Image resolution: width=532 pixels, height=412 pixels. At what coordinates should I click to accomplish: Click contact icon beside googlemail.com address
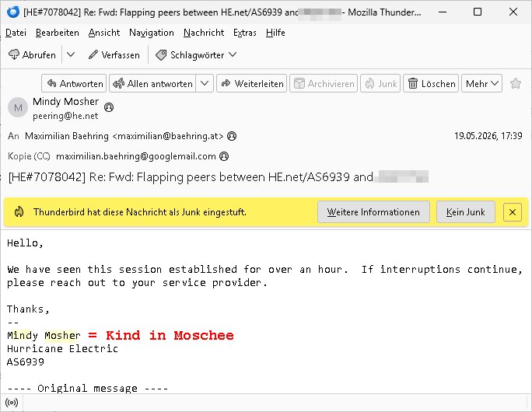pyautogui.click(x=224, y=156)
